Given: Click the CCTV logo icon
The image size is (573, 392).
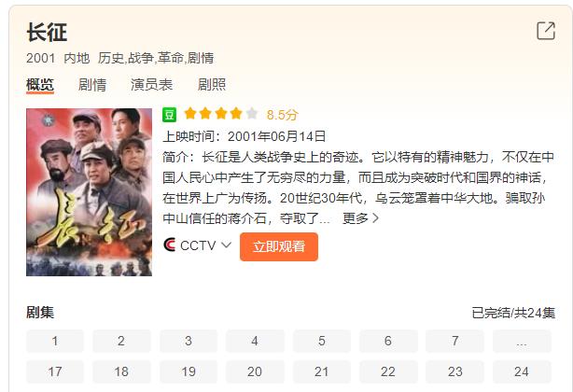Looking at the screenshot, I should point(170,245).
